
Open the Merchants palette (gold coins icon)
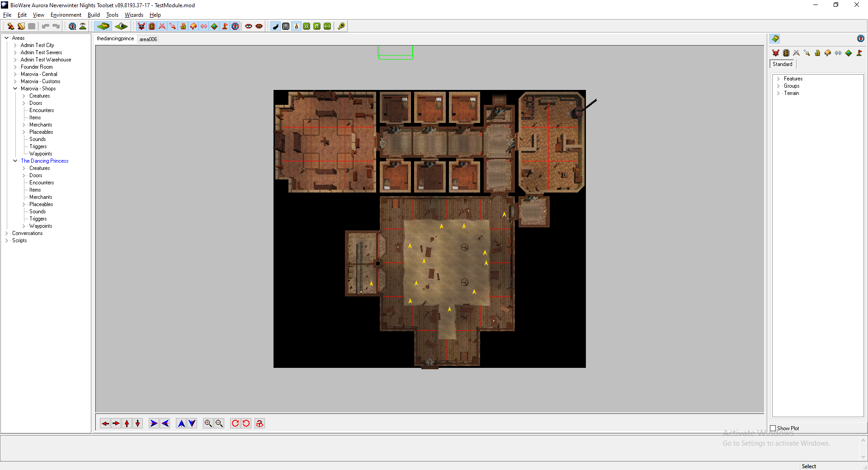[817, 53]
